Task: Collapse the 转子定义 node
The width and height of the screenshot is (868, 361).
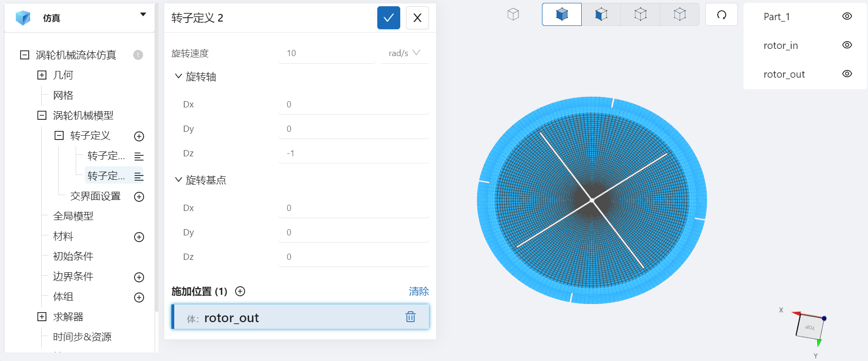Action: pos(59,135)
